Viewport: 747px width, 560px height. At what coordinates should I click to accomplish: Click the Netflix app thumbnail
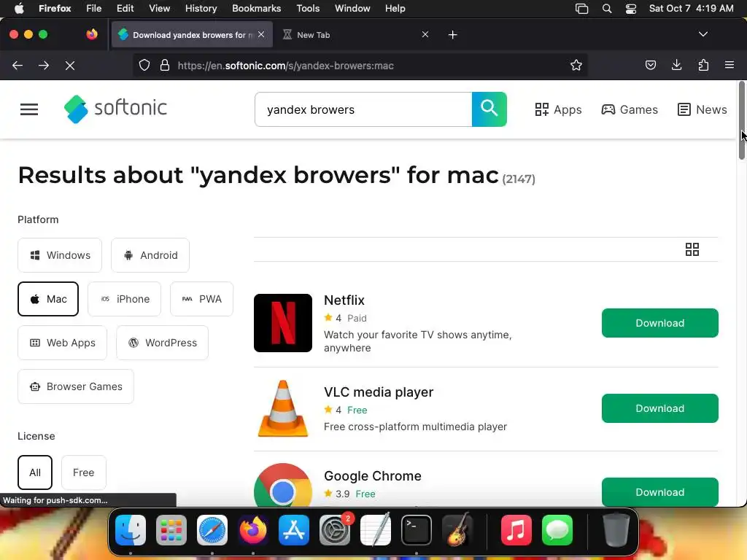pyautogui.click(x=283, y=323)
